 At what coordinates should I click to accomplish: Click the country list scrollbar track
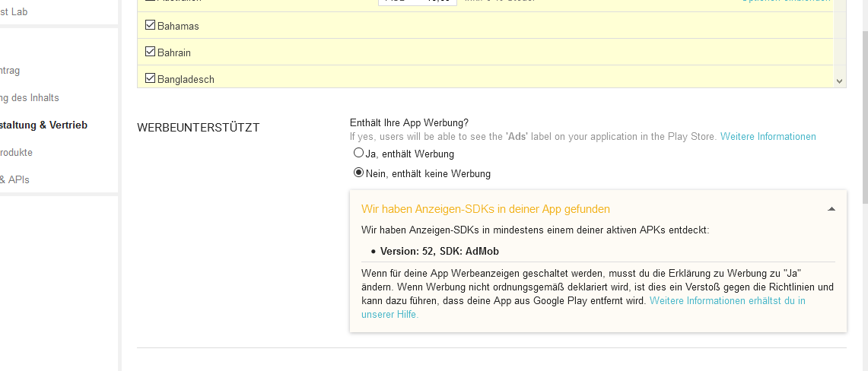839,38
